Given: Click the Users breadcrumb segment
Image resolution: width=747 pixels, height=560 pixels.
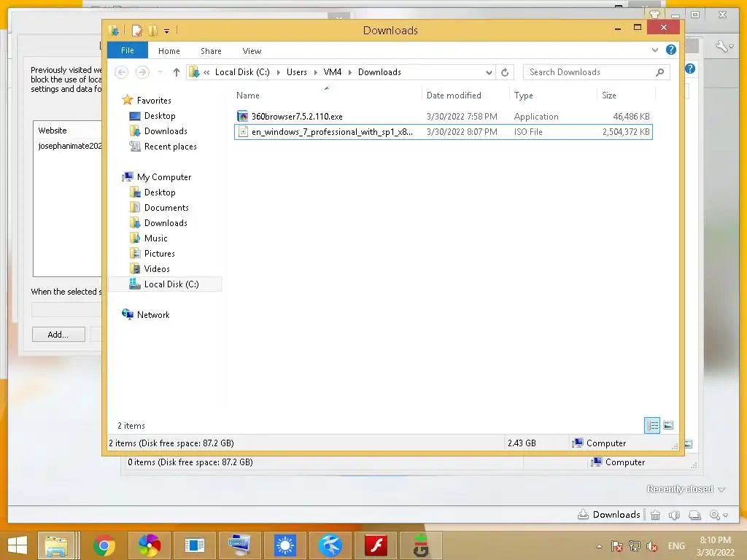Looking at the screenshot, I should pyautogui.click(x=296, y=72).
